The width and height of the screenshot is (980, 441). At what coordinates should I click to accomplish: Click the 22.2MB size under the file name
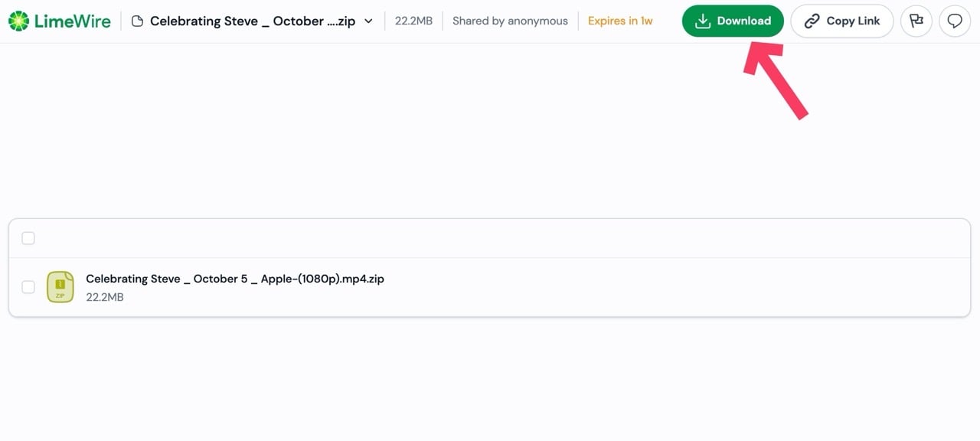[105, 297]
